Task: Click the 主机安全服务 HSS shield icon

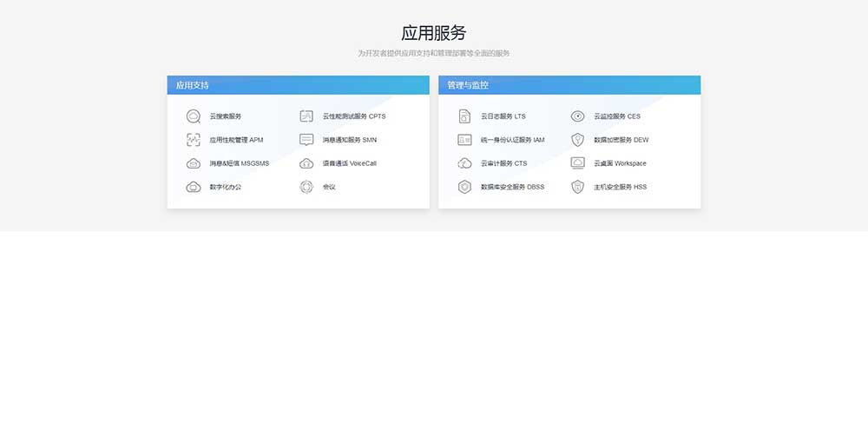Action: [x=577, y=187]
